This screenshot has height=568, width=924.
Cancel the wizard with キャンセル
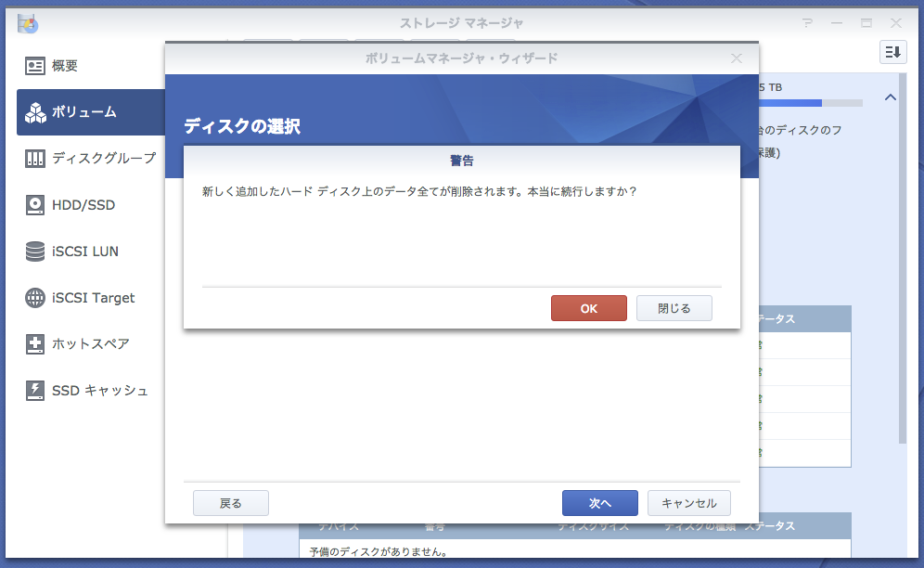(x=688, y=502)
